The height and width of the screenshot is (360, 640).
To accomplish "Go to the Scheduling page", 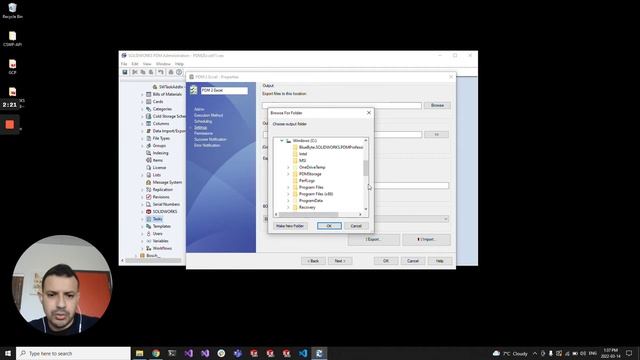I will [x=203, y=121].
